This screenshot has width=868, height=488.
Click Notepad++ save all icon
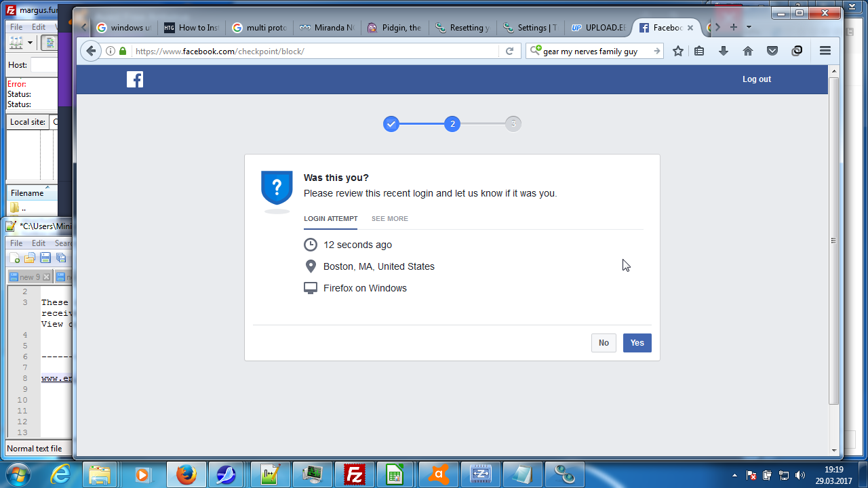coord(61,258)
